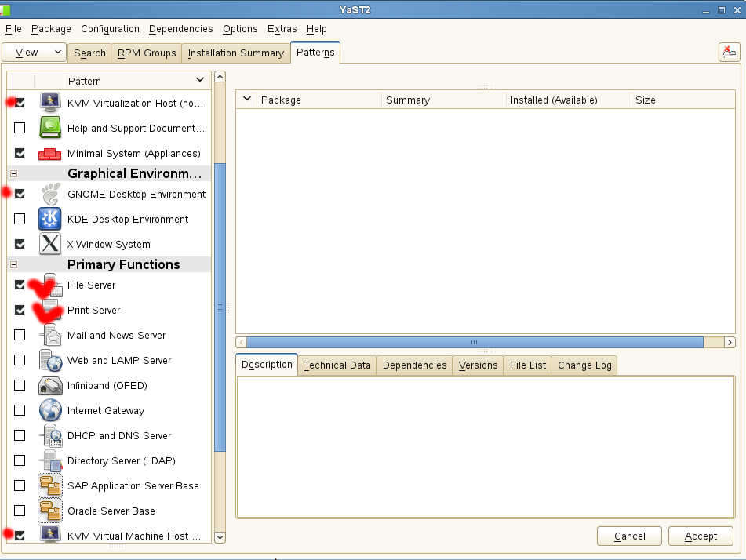Switch to the RPM Groups tab

147,53
